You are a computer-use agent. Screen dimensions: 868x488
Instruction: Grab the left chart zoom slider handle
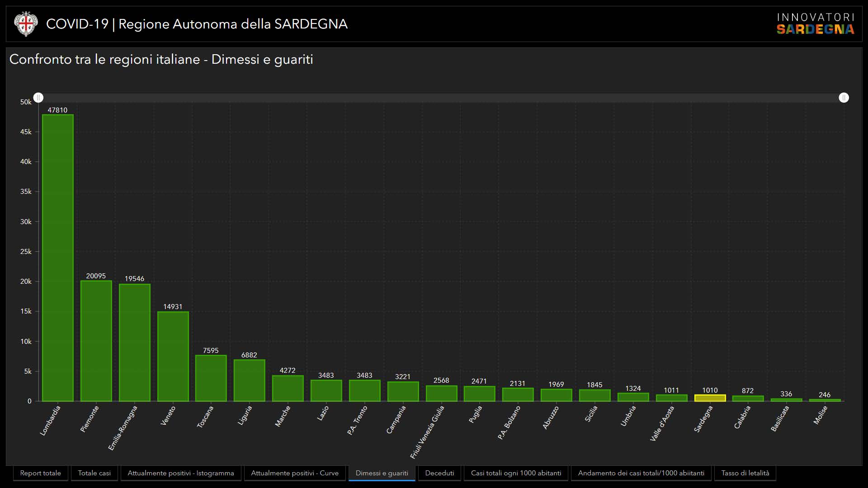click(38, 98)
